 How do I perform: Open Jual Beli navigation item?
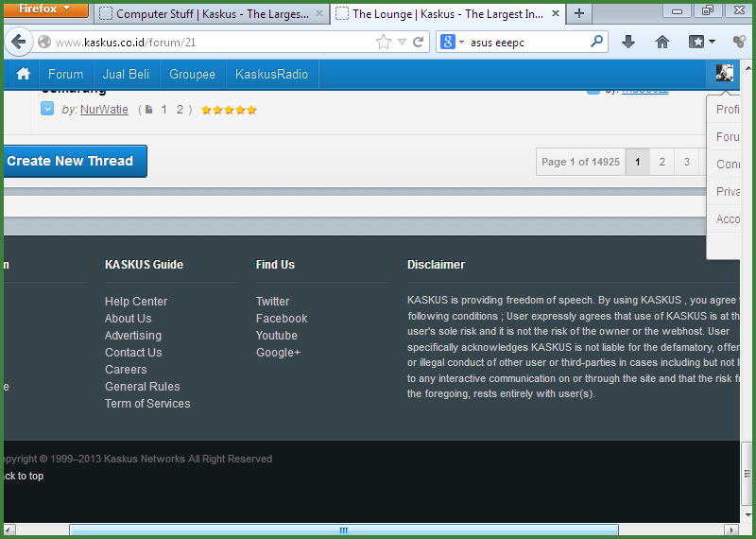click(x=126, y=74)
